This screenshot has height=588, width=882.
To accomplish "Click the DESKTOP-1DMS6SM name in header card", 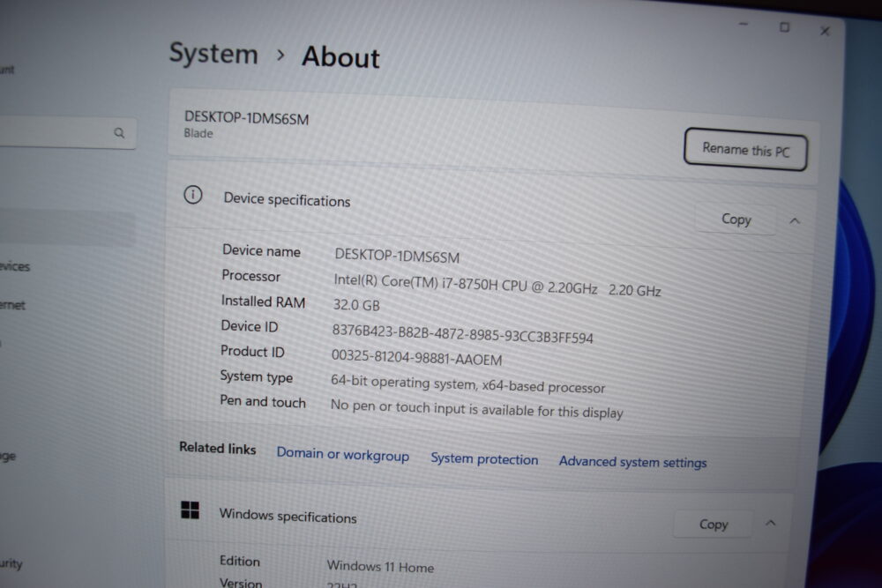I will click(246, 118).
